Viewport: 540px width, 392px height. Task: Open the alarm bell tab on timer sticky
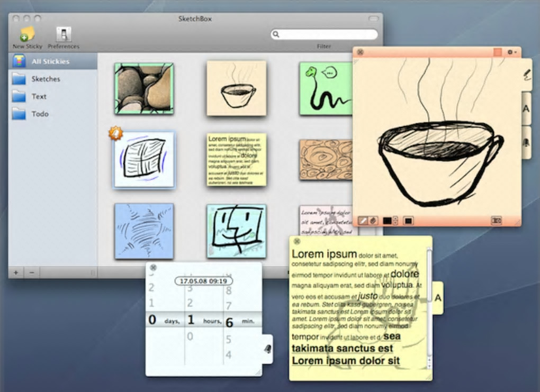point(267,349)
